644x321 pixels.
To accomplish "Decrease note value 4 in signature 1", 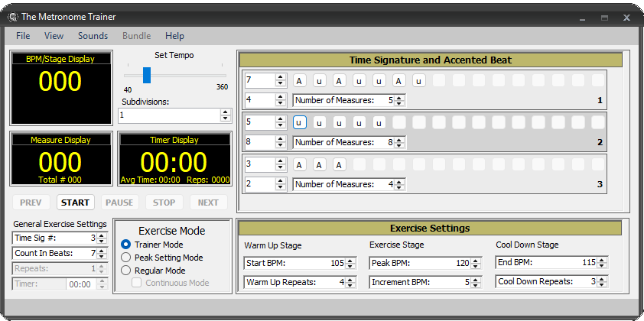I will [x=281, y=102].
